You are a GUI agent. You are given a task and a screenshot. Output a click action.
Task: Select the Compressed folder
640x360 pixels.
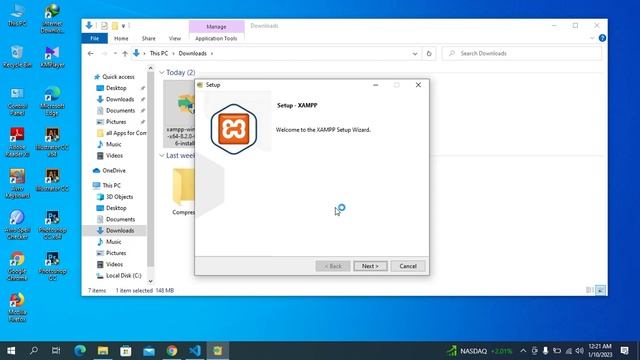[x=184, y=191]
